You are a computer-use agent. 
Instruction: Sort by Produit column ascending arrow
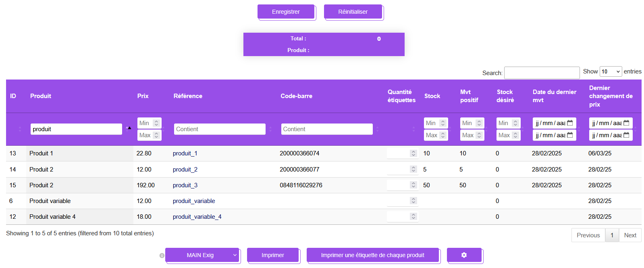(x=129, y=128)
